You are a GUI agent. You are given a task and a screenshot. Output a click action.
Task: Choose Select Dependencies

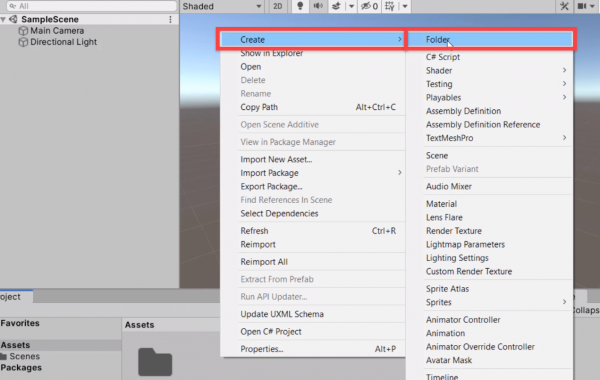click(x=279, y=214)
